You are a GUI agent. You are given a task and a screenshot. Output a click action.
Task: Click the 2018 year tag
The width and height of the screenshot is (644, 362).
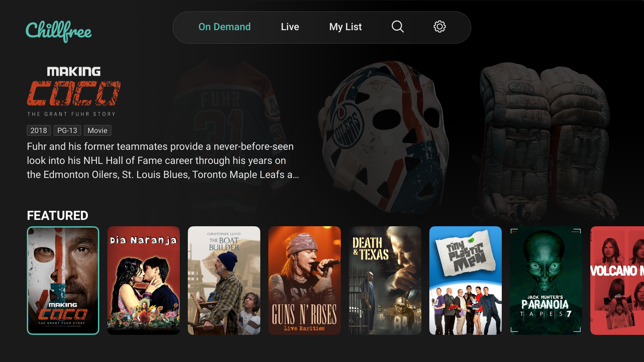(x=39, y=130)
